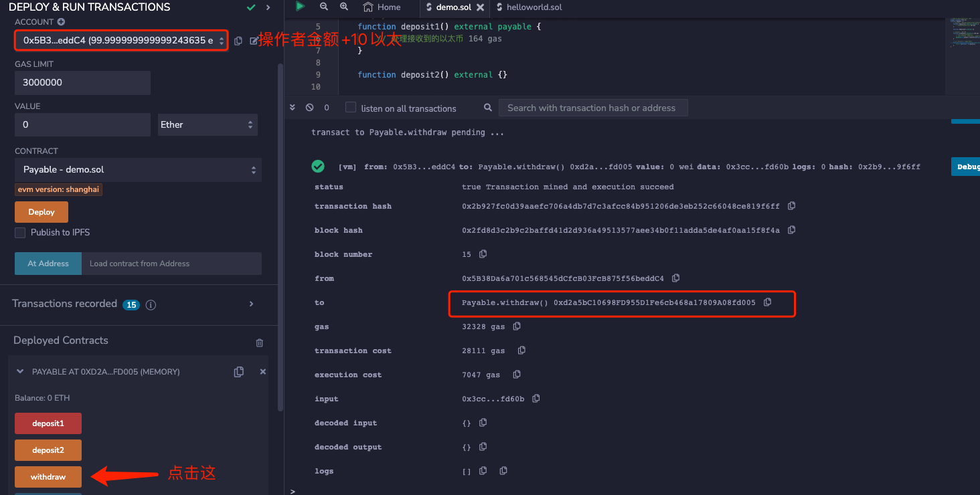Switch to the Home tab
This screenshot has width=980, height=495.
pos(382,7)
